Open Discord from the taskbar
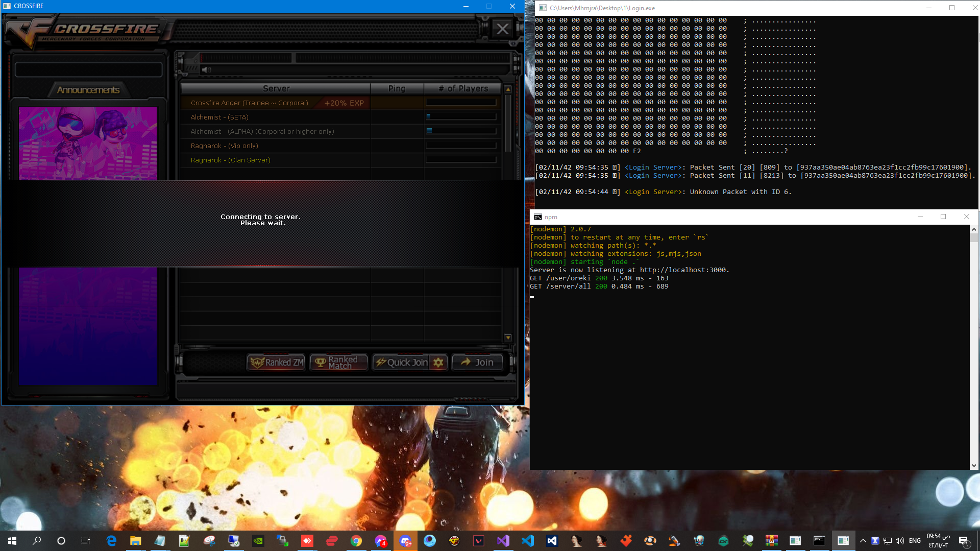The width and height of the screenshot is (980, 551). tap(405, 541)
